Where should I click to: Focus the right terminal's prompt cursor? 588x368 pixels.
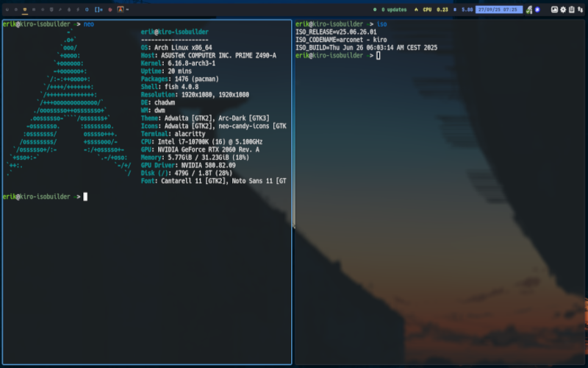pos(378,55)
